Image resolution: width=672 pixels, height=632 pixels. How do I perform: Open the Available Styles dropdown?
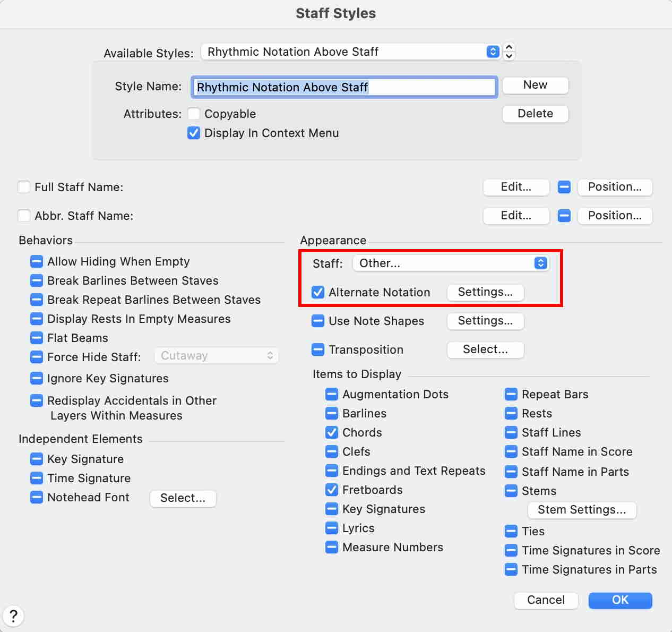coord(350,52)
